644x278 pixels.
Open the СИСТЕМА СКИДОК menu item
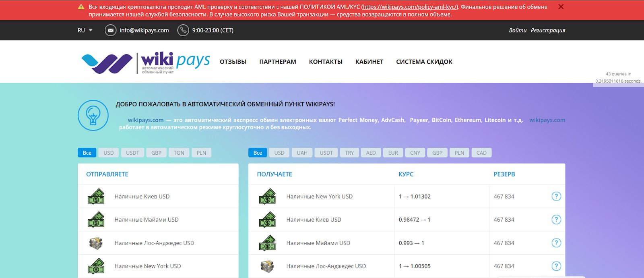pyautogui.click(x=424, y=62)
